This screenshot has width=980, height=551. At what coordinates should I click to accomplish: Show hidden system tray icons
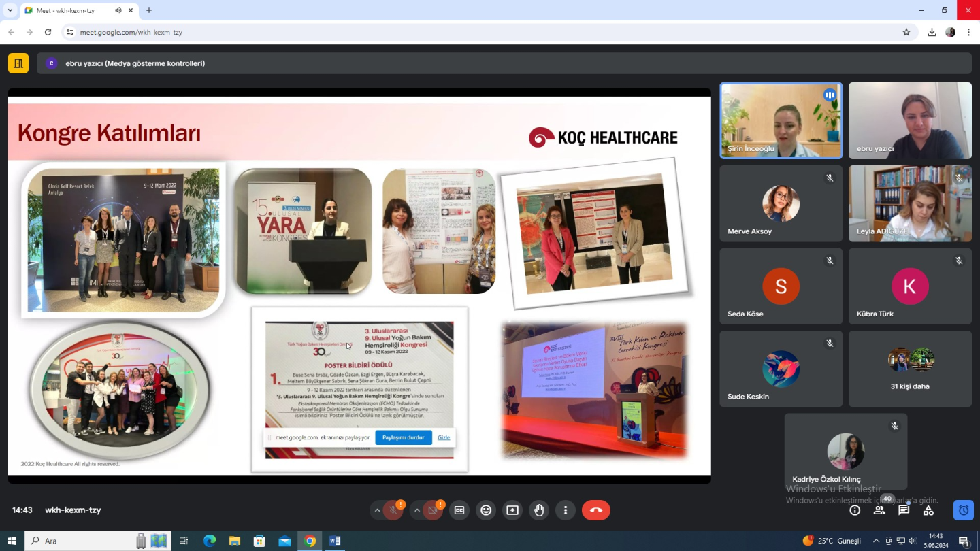pos(876,541)
